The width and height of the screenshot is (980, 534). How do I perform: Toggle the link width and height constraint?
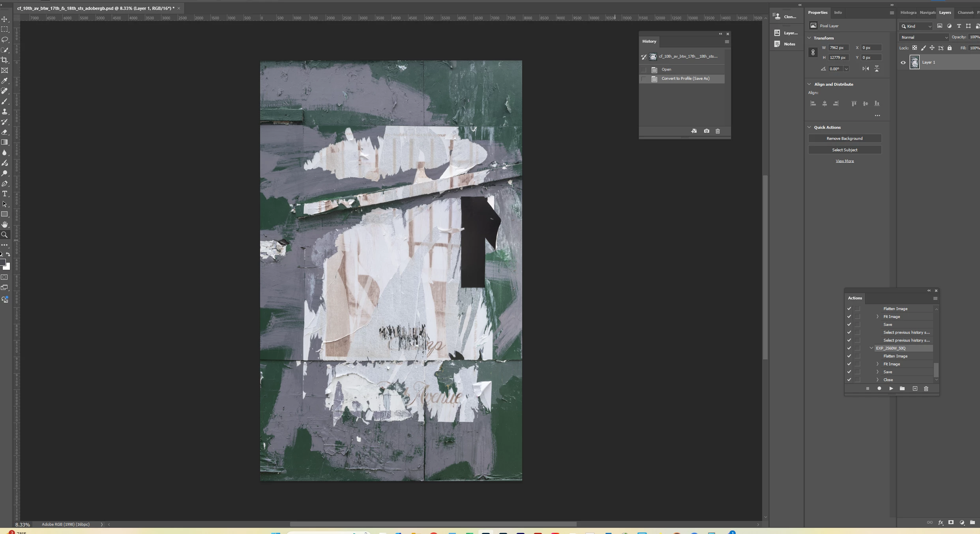(813, 53)
